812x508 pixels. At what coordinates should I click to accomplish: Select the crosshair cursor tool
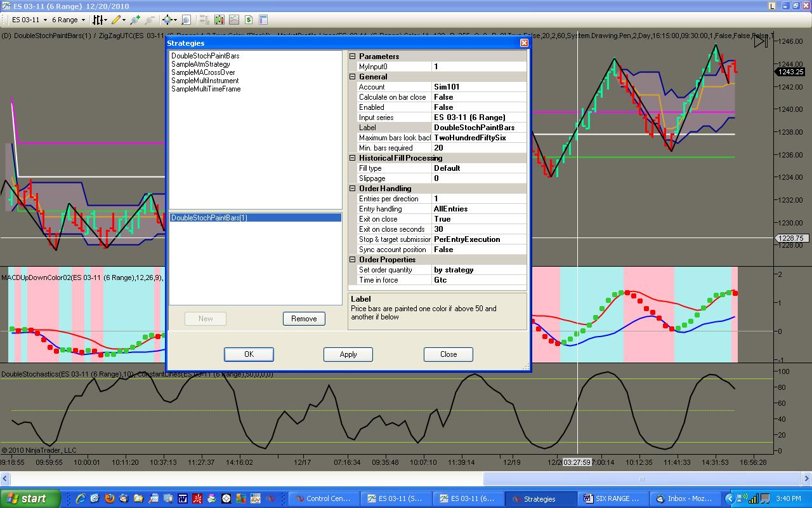[x=167, y=20]
